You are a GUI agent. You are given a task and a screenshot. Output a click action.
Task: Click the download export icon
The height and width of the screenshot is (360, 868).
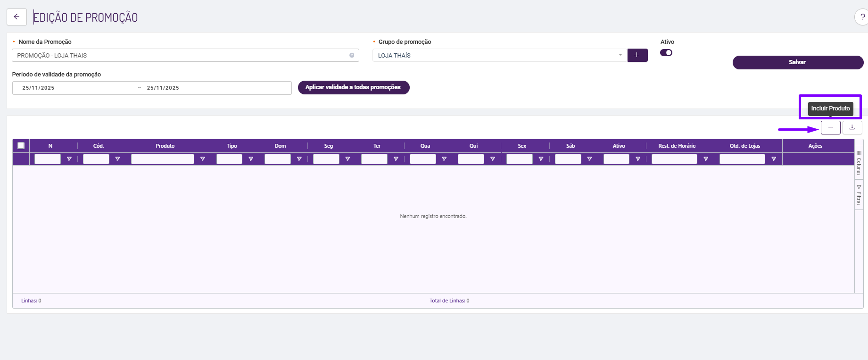point(852,127)
